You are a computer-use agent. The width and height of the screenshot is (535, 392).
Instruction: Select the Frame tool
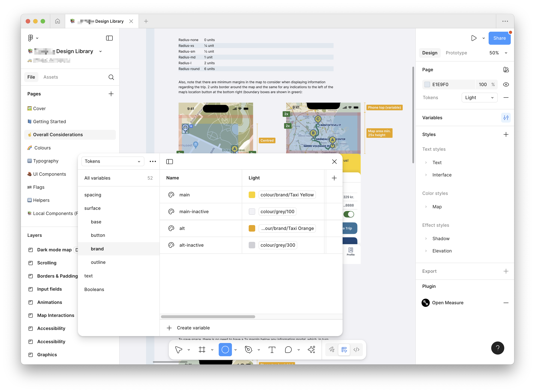tap(202, 350)
